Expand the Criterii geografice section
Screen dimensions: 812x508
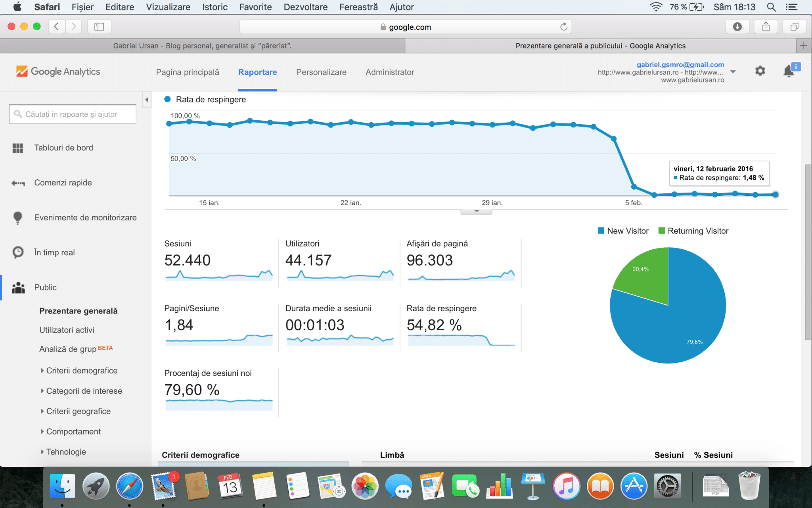[x=75, y=411]
